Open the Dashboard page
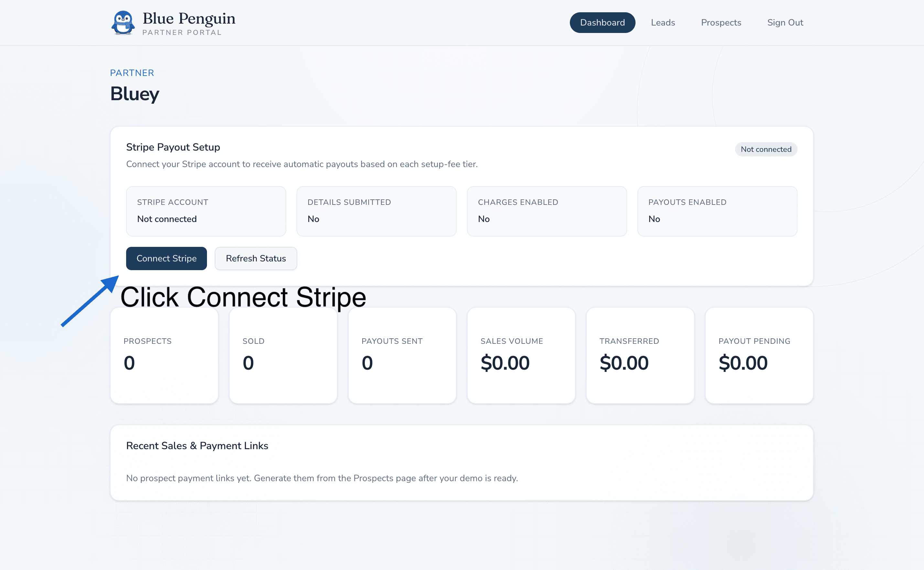The height and width of the screenshot is (570, 924). [x=602, y=22]
